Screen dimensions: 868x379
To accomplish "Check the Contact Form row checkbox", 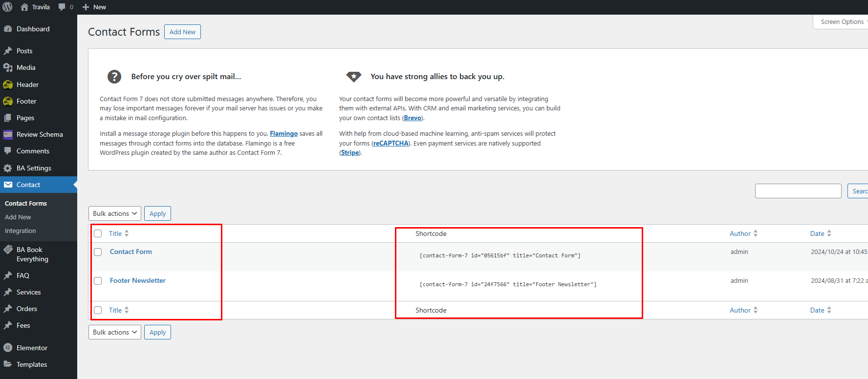I will coord(98,252).
